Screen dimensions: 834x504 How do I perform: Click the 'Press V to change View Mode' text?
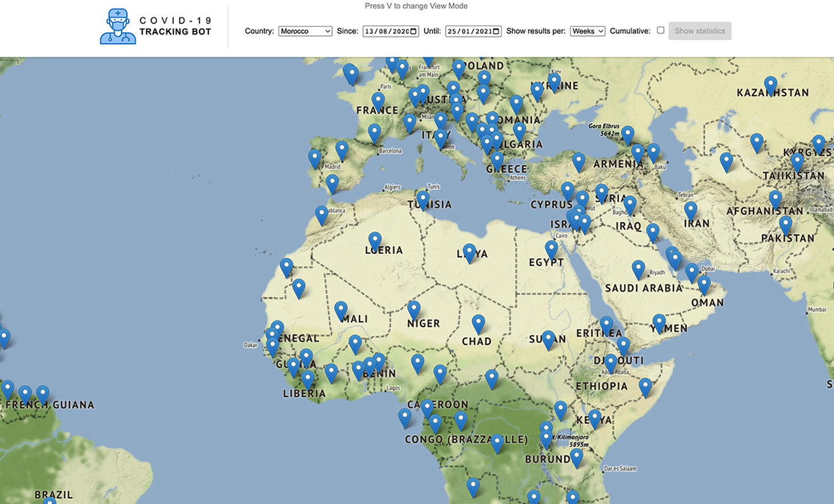click(x=416, y=6)
